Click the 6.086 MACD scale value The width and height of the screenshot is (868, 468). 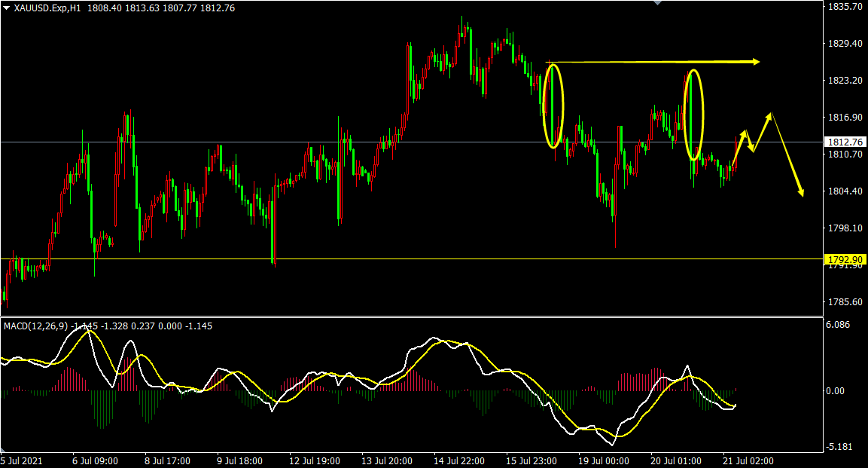pyautogui.click(x=838, y=325)
